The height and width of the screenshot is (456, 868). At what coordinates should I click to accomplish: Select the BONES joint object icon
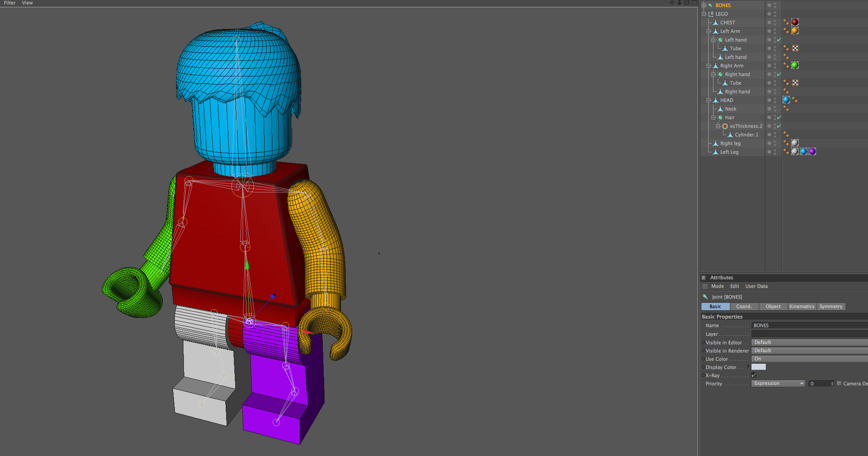[x=710, y=5]
